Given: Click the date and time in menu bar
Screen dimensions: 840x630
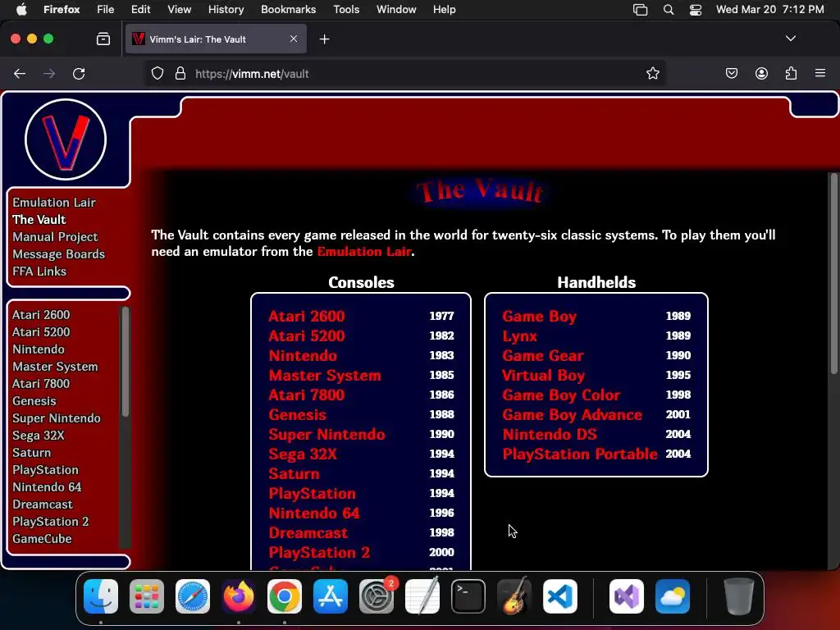Looking at the screenshot, I should pyautogui.click(x=769, y=10).
